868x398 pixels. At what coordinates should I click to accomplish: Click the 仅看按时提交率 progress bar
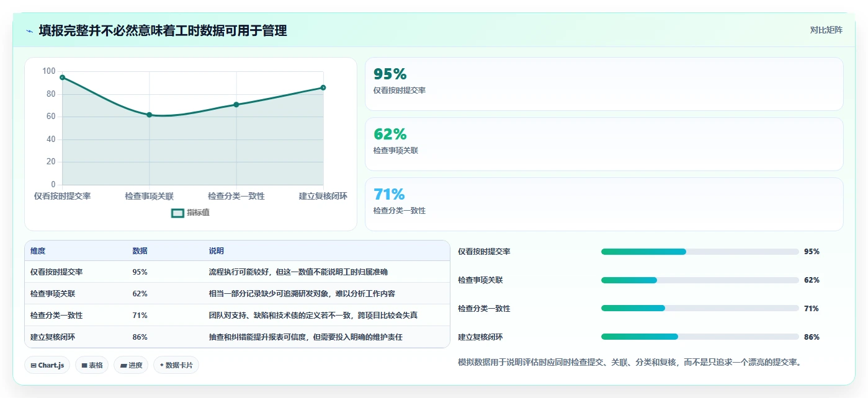click(x=700, y=252)
